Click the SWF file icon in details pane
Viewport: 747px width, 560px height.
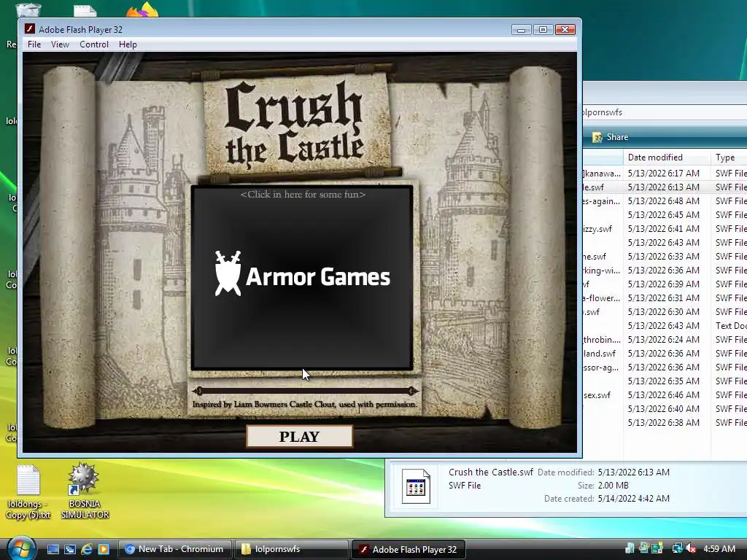tap(416, 486)
